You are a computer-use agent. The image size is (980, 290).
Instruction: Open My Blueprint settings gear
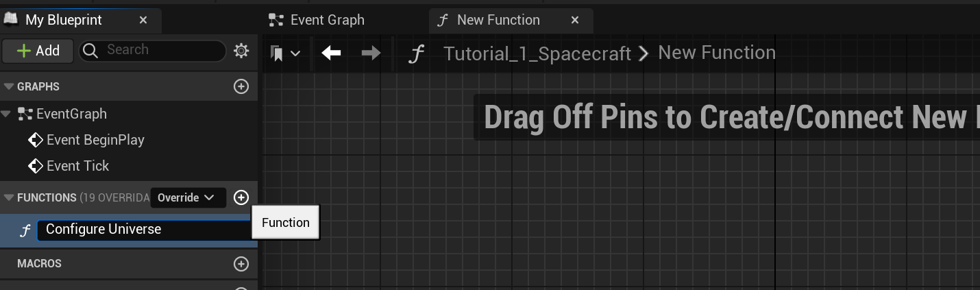241,51
